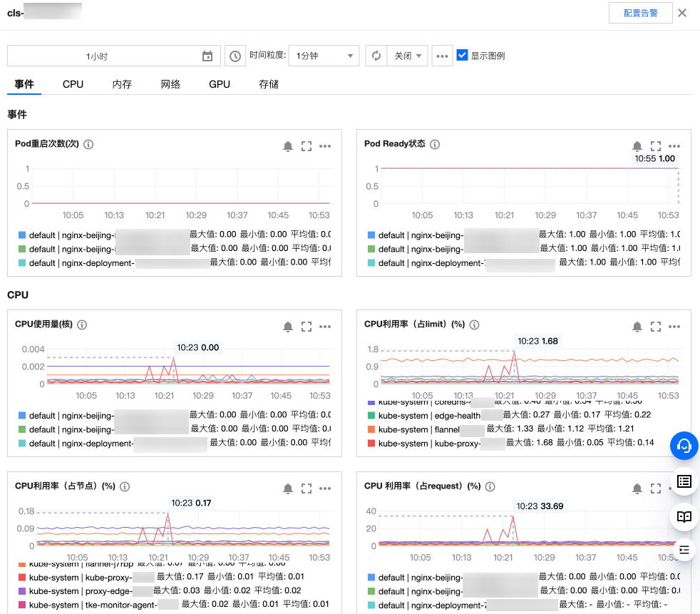The height and width of the screenshot is (614, 700).
Task: Expand Pod重启次数 chart to fullscreen
Action: [x=307, y=146]
